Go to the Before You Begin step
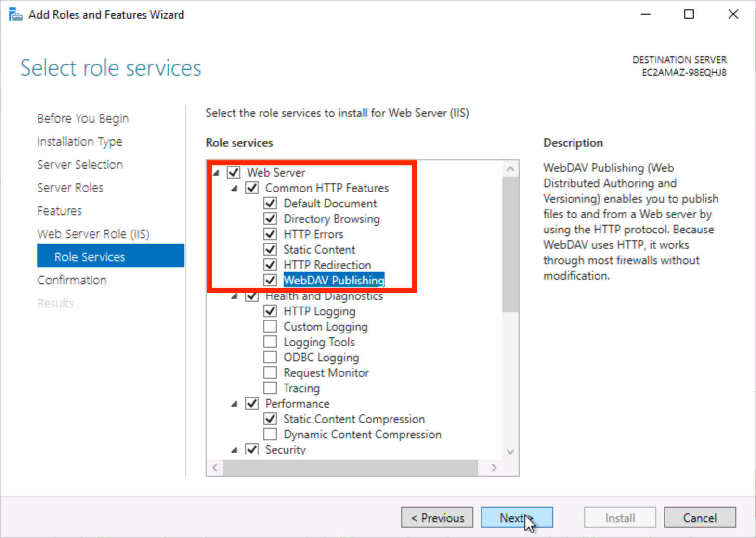756x538 pixels. point(83,118)
